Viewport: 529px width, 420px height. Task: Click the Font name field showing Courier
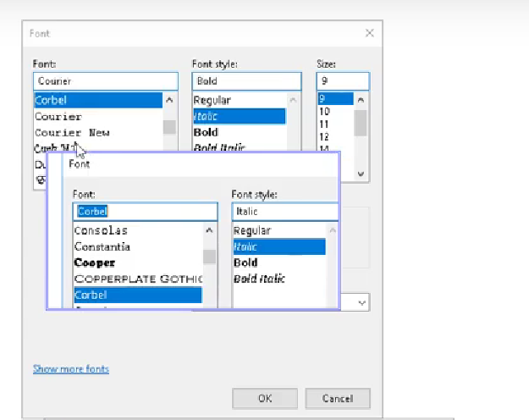point(106,81)
